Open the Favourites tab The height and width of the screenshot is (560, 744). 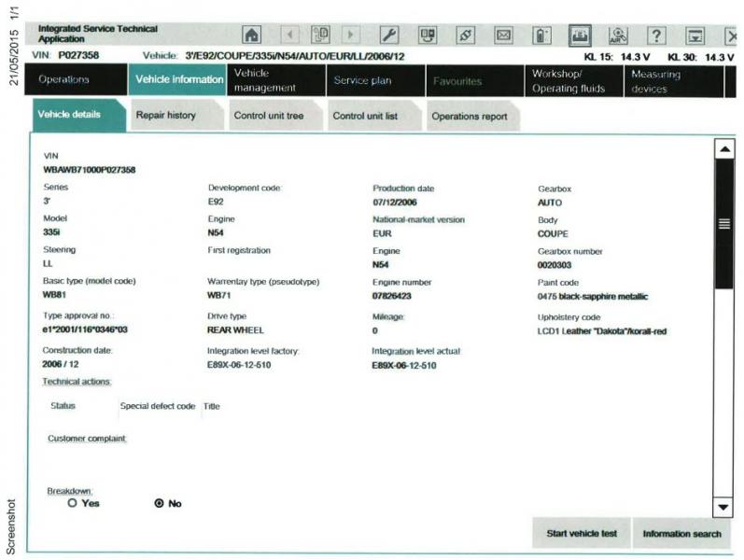[475, 81]
